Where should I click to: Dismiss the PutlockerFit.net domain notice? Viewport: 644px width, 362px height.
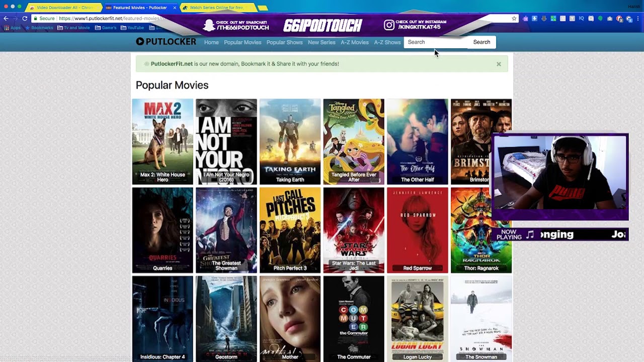[x=499, y=64]
